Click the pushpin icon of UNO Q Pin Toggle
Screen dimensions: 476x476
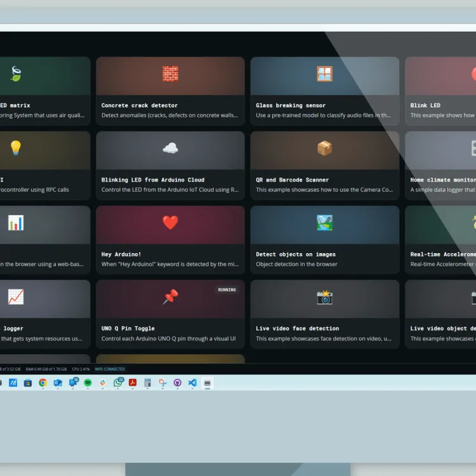pos(170,296)
